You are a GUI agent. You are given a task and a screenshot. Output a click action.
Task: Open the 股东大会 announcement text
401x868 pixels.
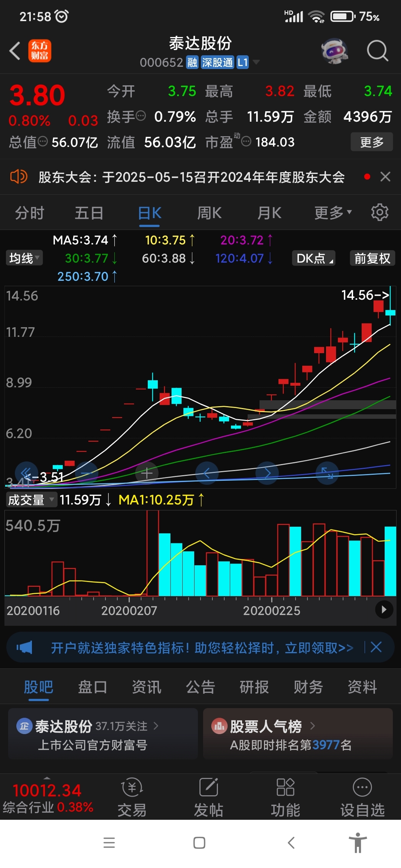point(192,177)
